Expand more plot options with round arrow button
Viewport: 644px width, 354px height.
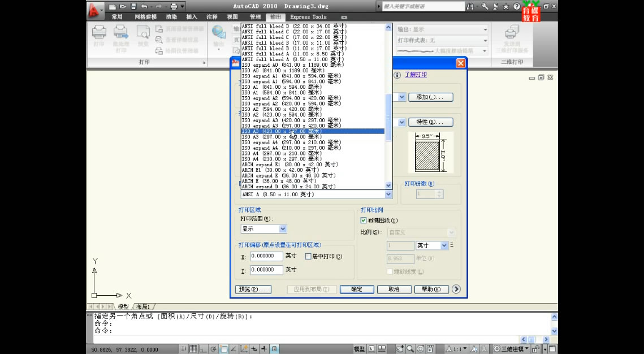point(456,289)
